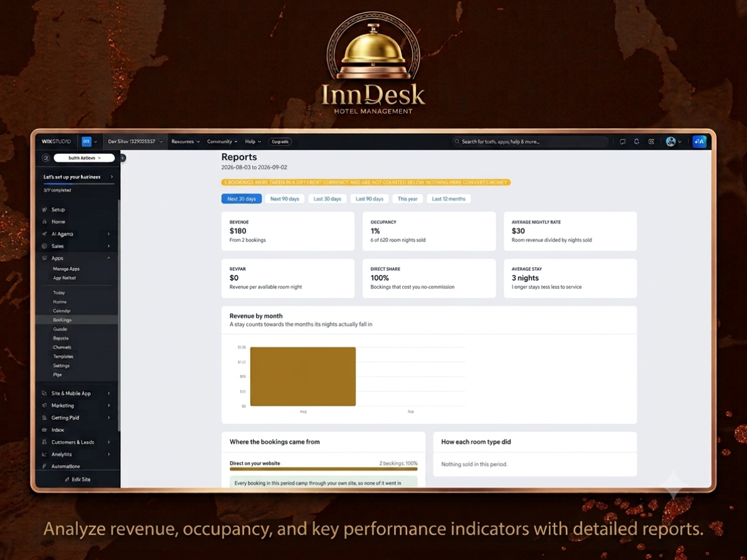Open Channels in the app submenu
Image resolution: width=747 pixels, height=560 pixels.
coord(62,347)
